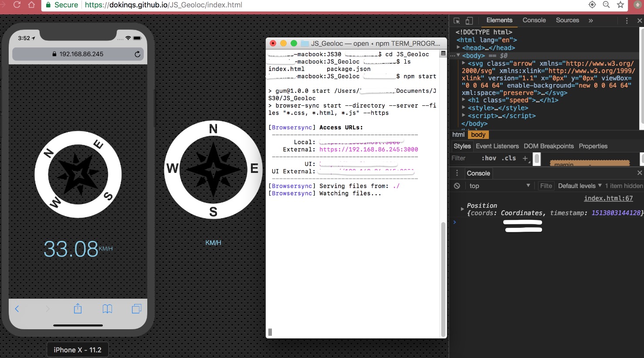Click the Secure label in address bar
Image resolution: width=644 pixels, height=358 pixels.
[x=66, y=5]
